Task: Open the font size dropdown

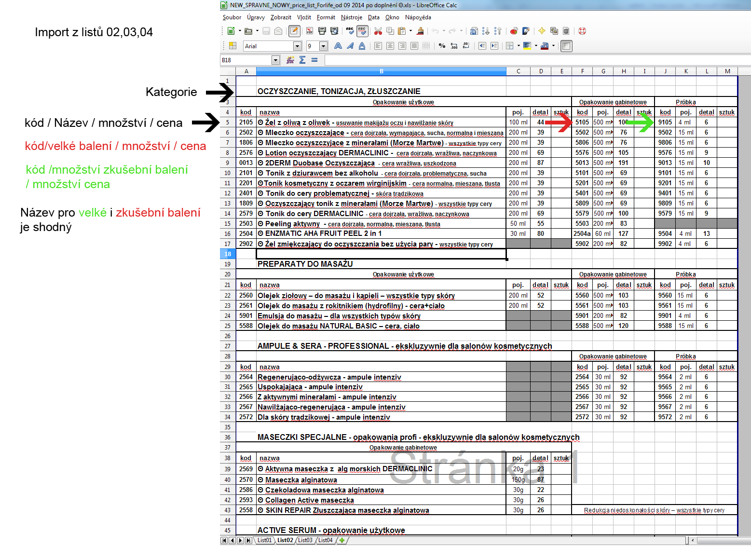Action: click(x=324, y=46)
